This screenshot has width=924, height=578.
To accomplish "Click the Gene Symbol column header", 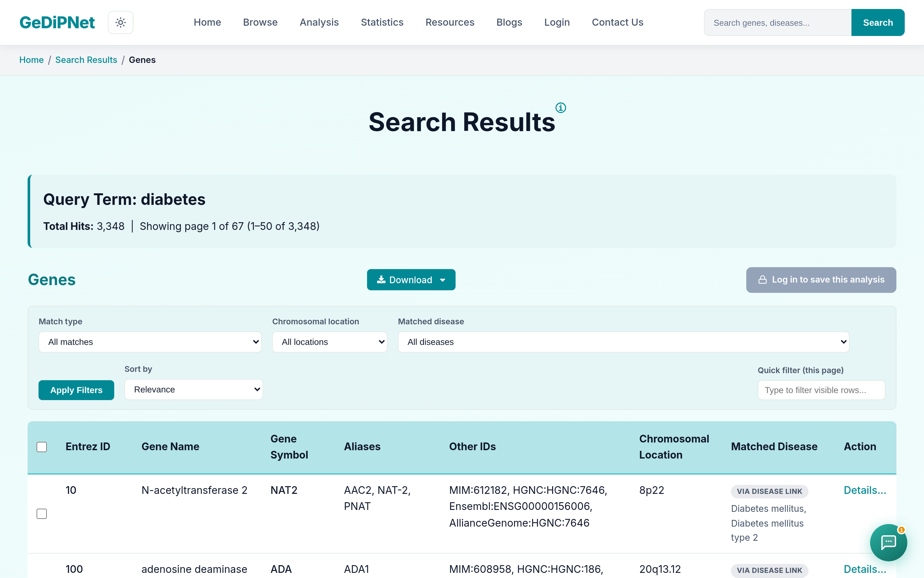I will pos(289,446).
